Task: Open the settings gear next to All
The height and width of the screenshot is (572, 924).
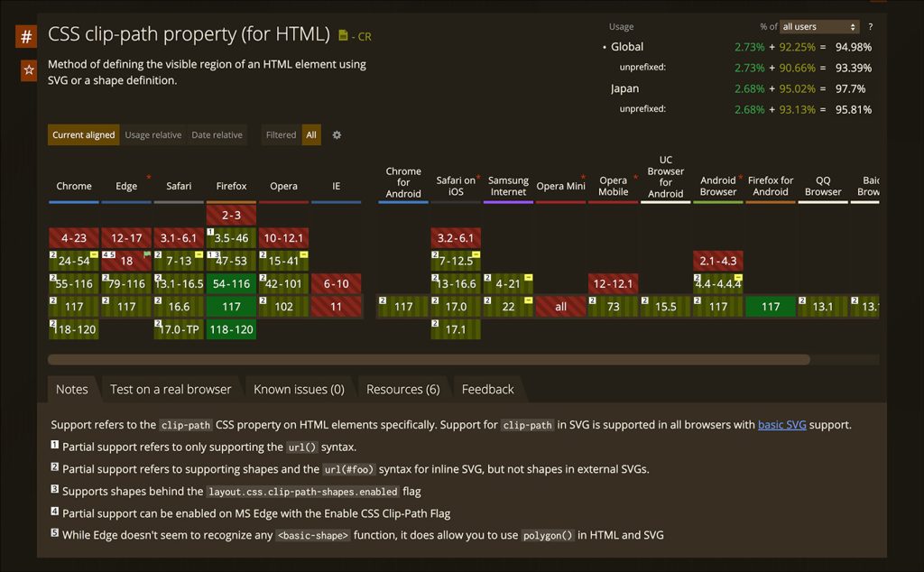Action: click(337, 135)
